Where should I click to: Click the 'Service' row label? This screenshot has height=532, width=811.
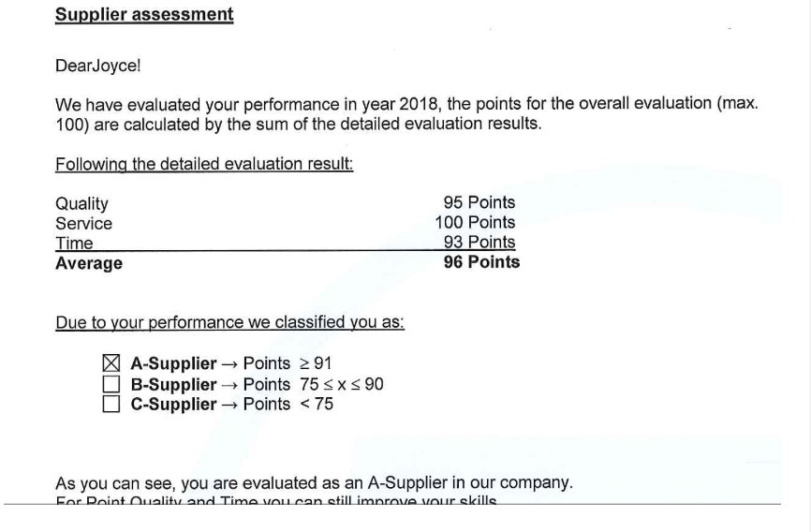point(83,224)
